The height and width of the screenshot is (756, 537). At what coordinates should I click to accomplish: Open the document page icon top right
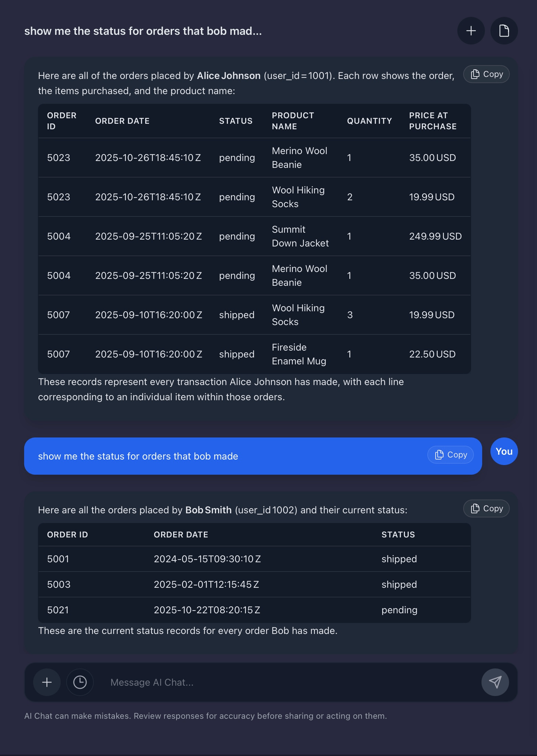point(504,31)
